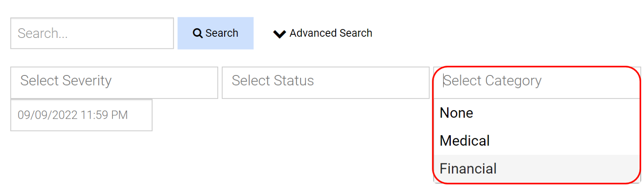
Task: Click the Advanced Search label
Action: pyautogui.click(x=330, y=33)
